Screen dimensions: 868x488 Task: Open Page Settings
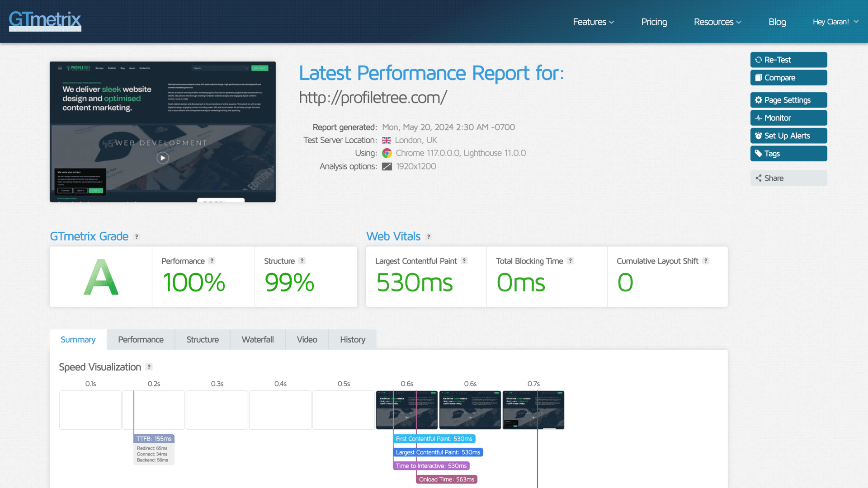tap(788, 100)
